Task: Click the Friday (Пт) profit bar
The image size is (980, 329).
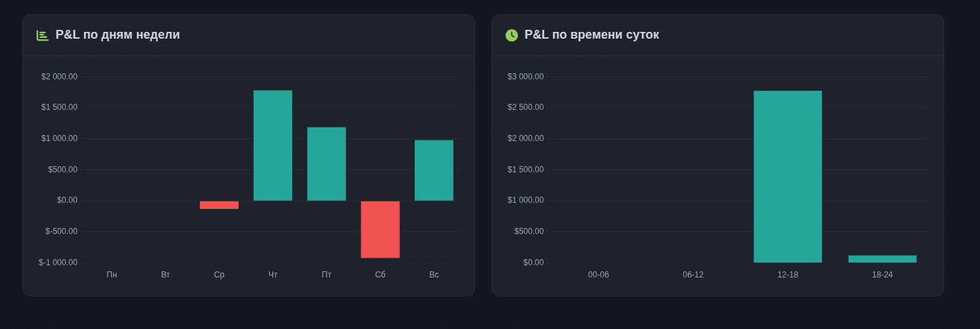Action: [x=326, y=163]
